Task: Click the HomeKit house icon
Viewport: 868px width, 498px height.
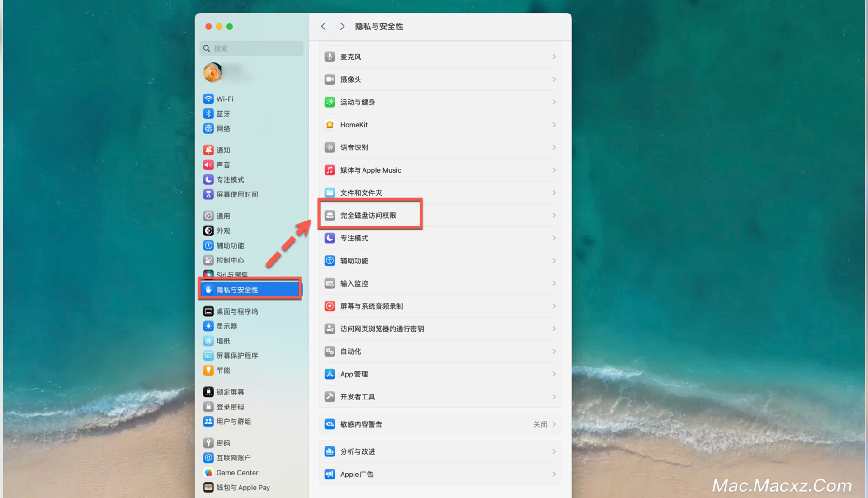Action: click(330, 125)
